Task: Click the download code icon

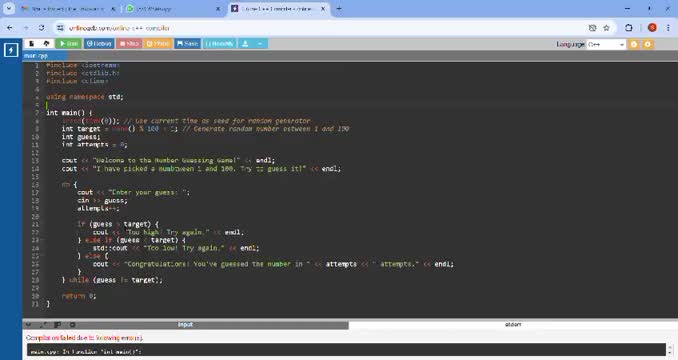Action: 245,44
